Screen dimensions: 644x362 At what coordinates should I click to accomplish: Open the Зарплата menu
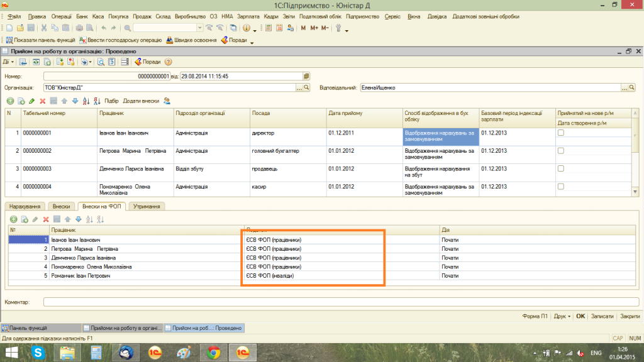(248, 17)
